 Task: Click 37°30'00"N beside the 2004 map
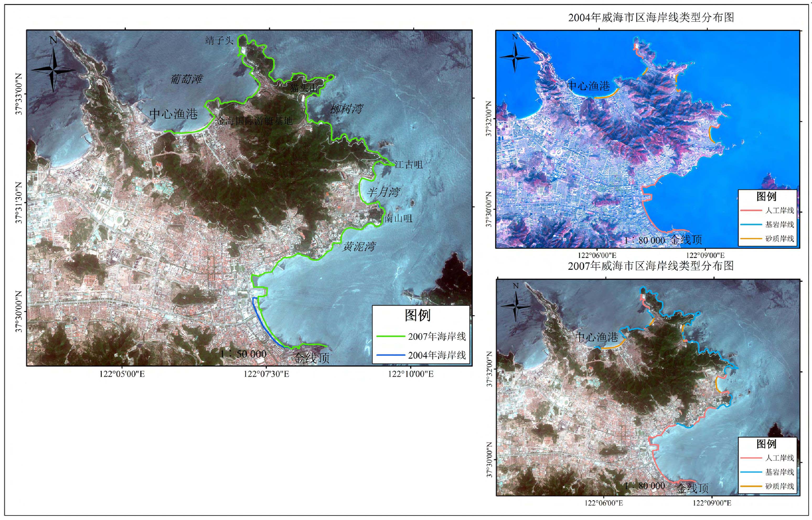coord(489,209)
